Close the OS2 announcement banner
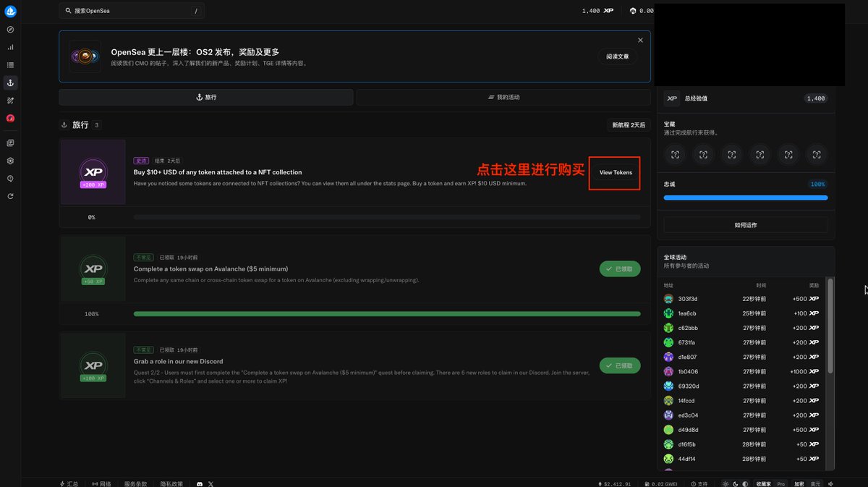The height and width of the screenshot is (487, 868). 640,41
